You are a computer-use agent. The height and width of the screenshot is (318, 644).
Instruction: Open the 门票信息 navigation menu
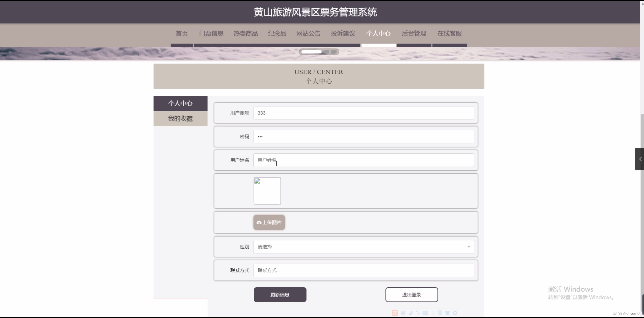(211, 33)
